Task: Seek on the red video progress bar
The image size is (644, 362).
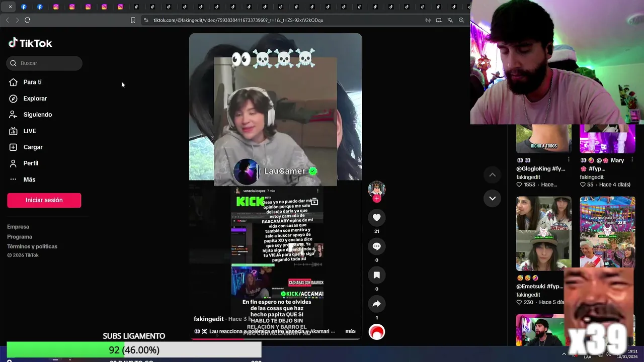Action: pos(275,338)
